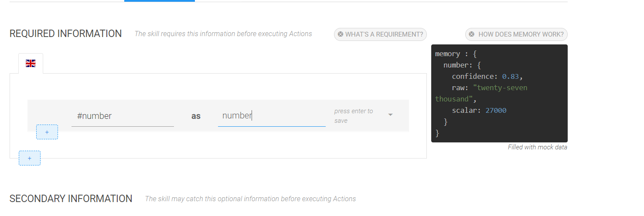Click help icon beside "What's a requirement?"

[x=341, y=34]
